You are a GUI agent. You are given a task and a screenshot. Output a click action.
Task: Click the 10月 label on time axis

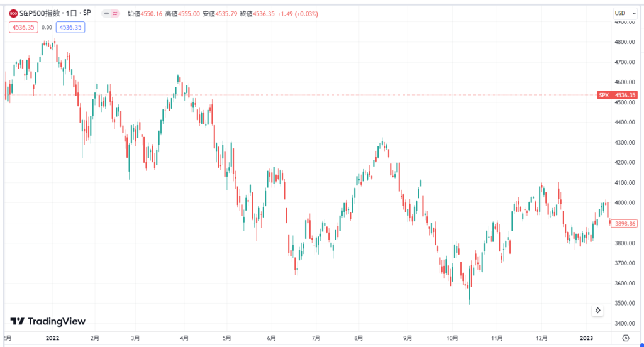(x=452, y=338)
